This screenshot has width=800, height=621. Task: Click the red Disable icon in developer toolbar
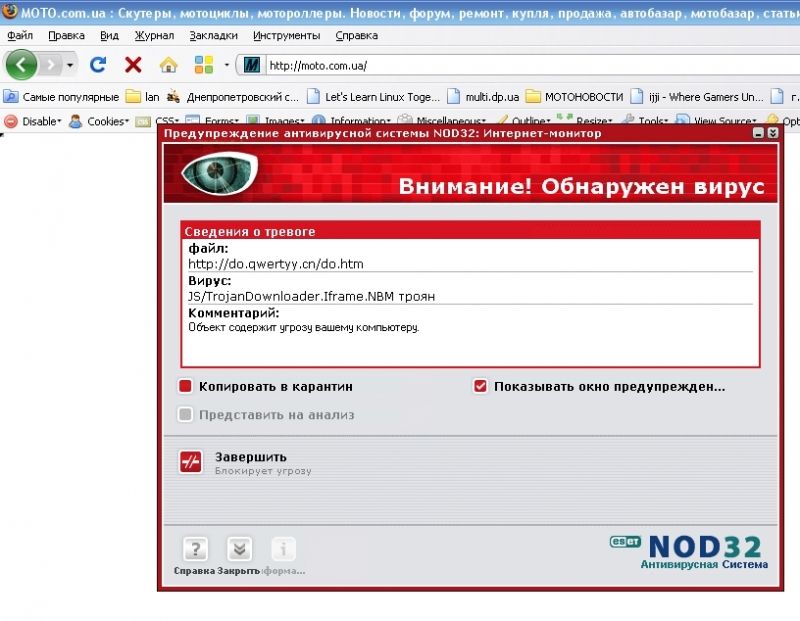11,121
